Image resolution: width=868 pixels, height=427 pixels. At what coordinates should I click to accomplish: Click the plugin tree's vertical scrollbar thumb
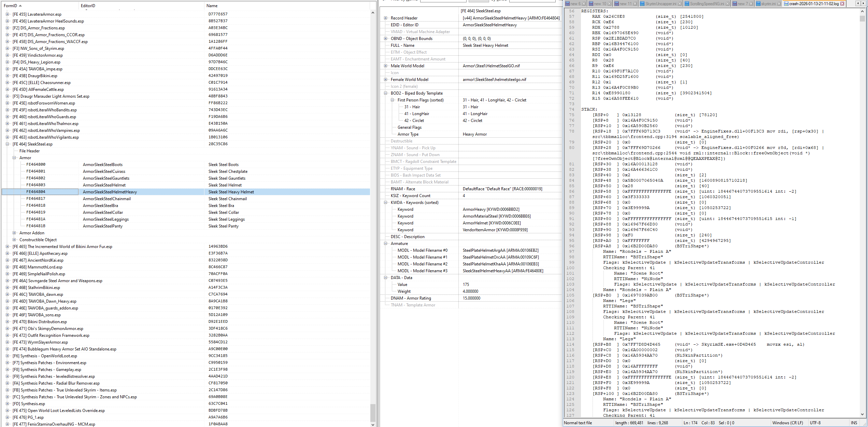pyautogui.click(x=373, y=413)
